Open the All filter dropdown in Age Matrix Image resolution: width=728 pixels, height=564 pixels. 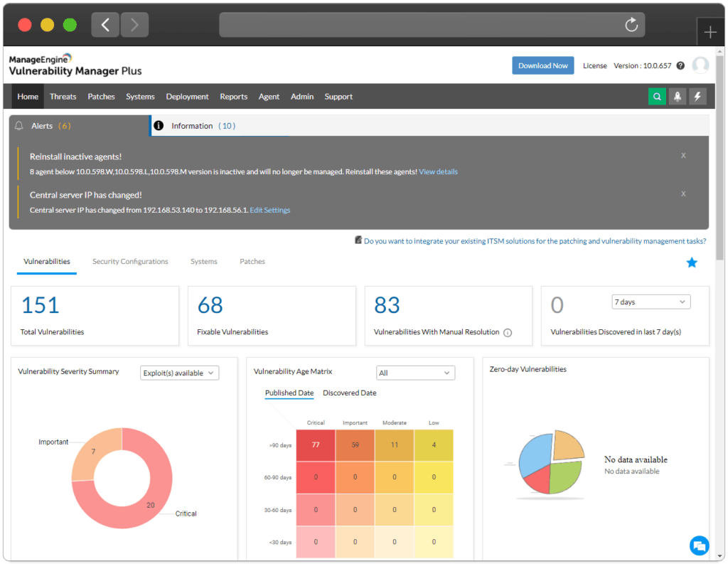415,373
